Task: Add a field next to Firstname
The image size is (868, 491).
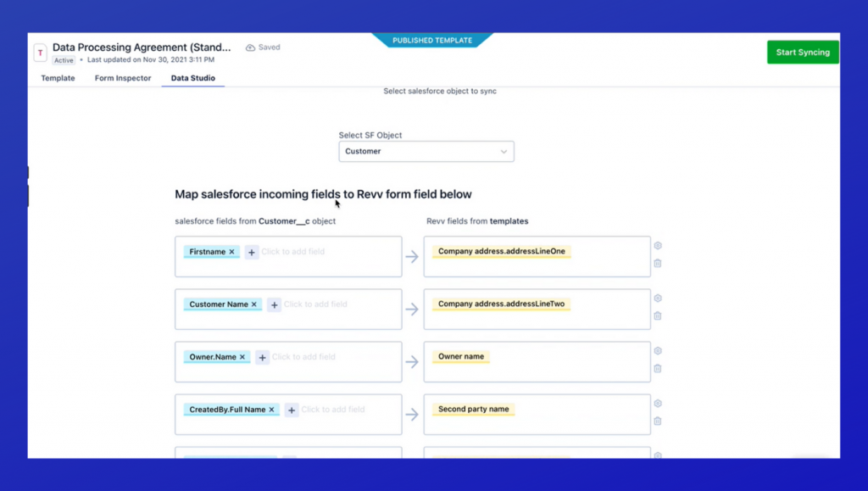Action: (x=251, y=252)
